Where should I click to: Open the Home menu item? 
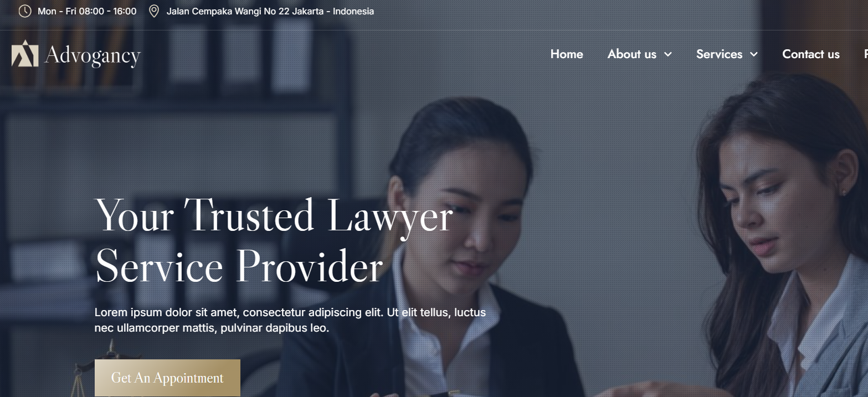pyautogui.click(x=567, y=54)
